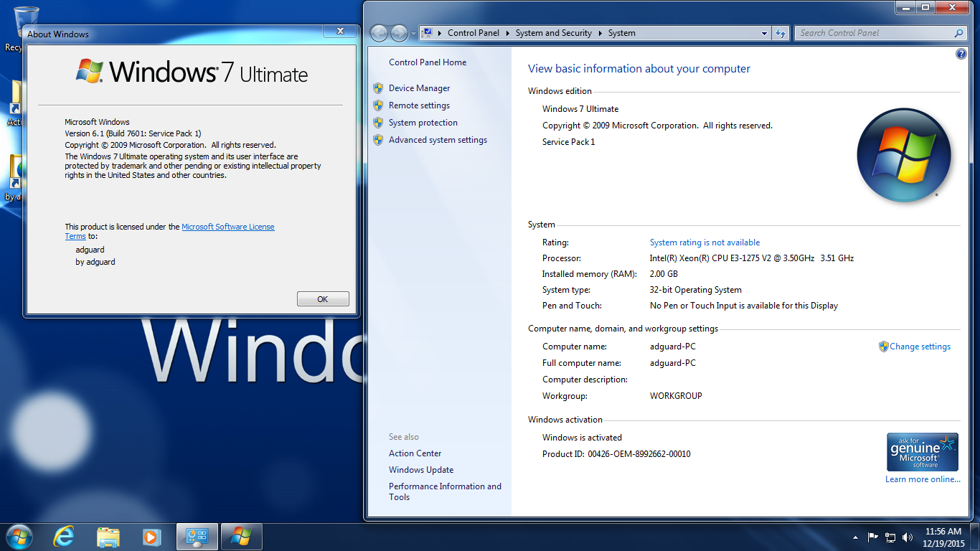This screenshot has width=980, height=551.
Task: Go forward in the Control Panel window
Action: pyautogui.click(x=399, y=33)
